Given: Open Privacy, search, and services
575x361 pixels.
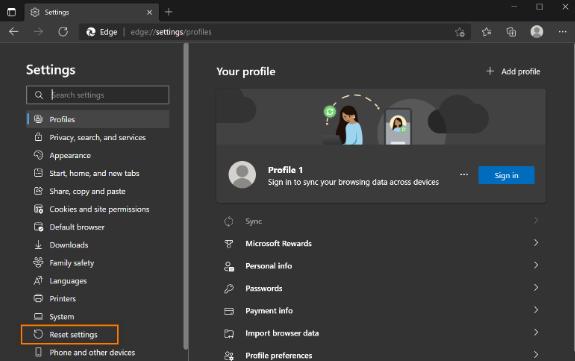Looking at the screenshot, I should [98, 137].
